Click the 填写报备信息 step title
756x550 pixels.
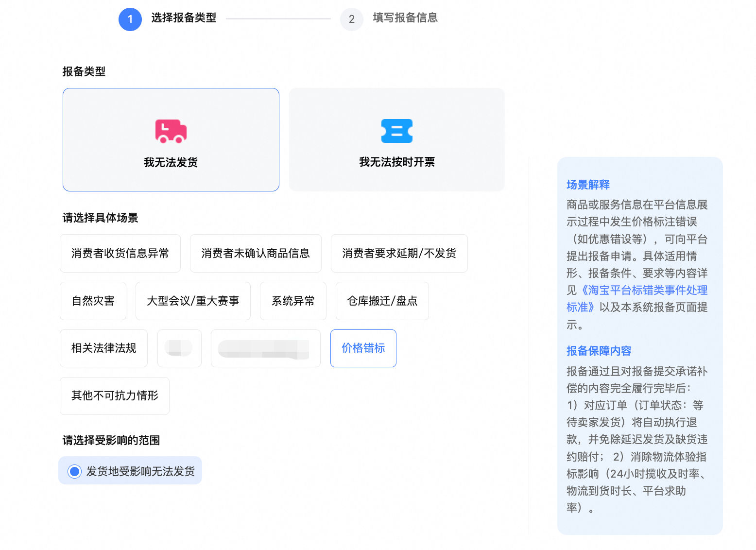coord(405,17)
